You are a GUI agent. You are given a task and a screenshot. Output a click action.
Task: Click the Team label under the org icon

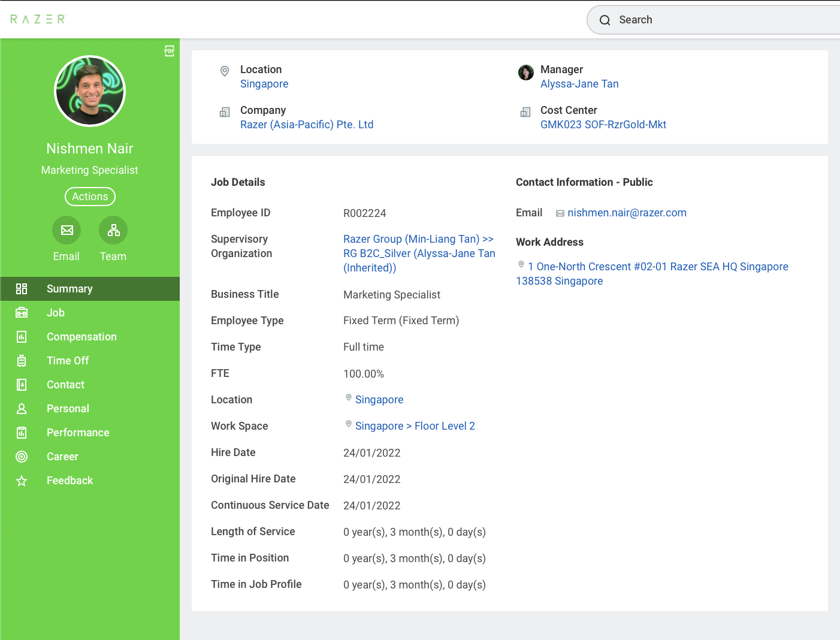point(113,256)
